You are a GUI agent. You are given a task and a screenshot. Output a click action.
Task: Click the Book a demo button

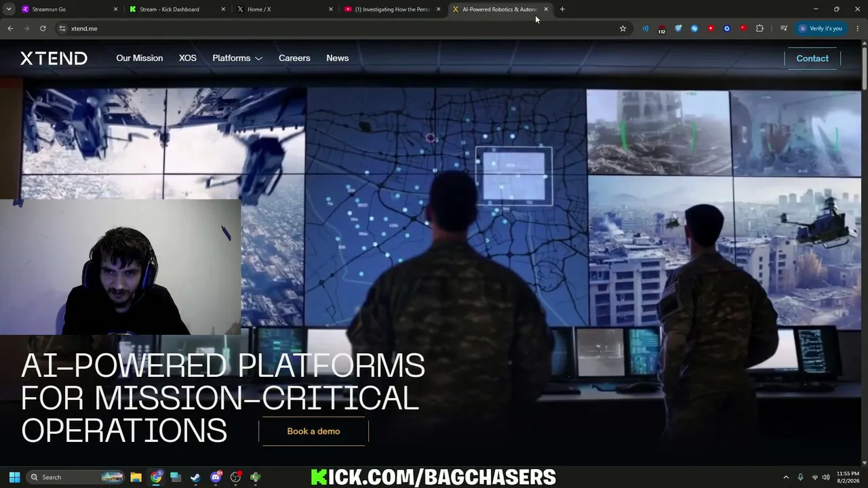(x=313, y=431)
